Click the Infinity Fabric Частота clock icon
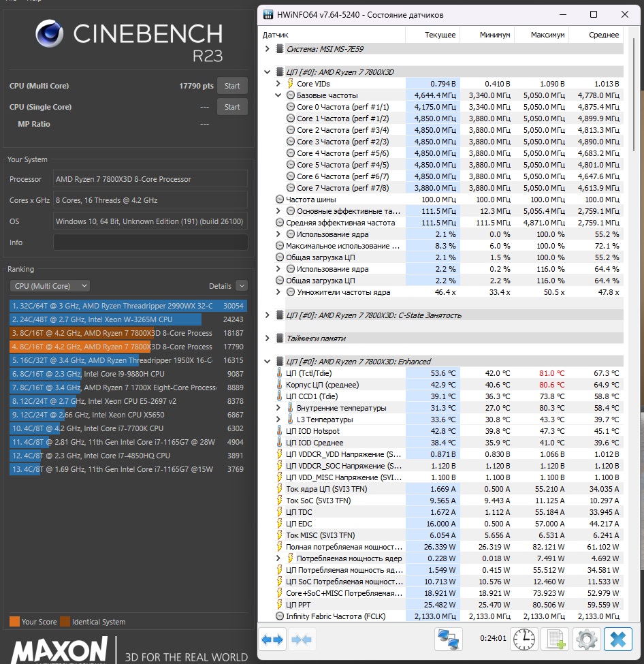Viewport: 644px width, 664px height. coord(279,616)
